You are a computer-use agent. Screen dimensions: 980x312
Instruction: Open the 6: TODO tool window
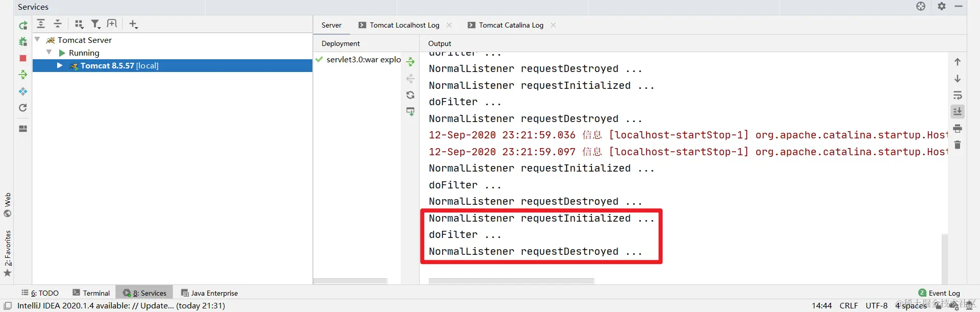pos(40,293)
